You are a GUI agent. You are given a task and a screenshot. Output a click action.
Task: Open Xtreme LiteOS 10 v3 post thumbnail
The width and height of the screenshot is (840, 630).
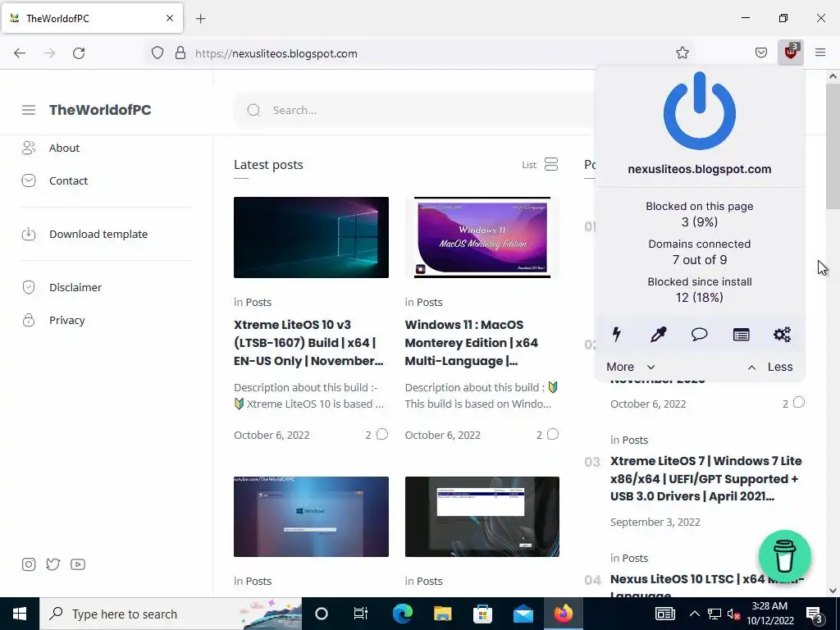pos(311,237)
